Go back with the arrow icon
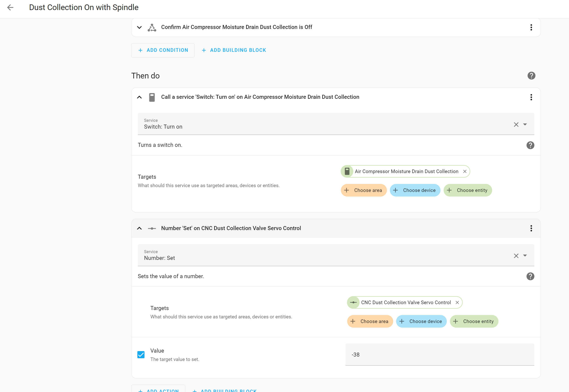Screen dimensions: 569x392 click(10, 7)
